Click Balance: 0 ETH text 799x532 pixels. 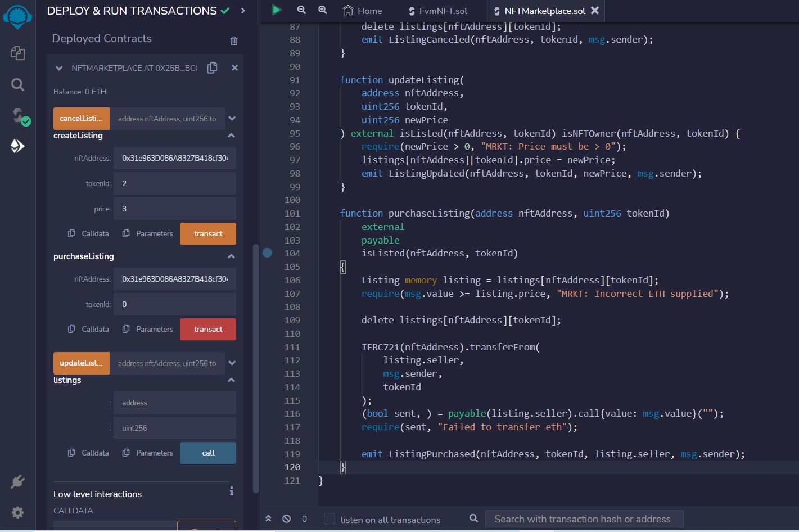(x=80, y=92)
